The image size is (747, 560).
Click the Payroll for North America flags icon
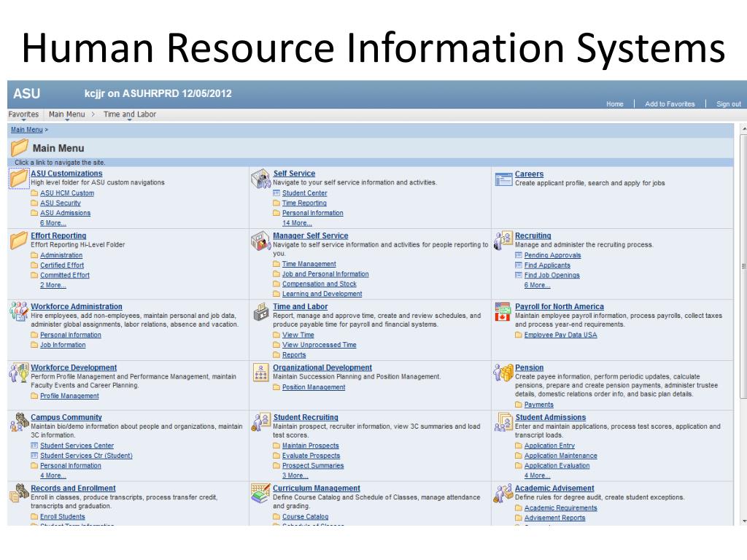coord(503,311)
